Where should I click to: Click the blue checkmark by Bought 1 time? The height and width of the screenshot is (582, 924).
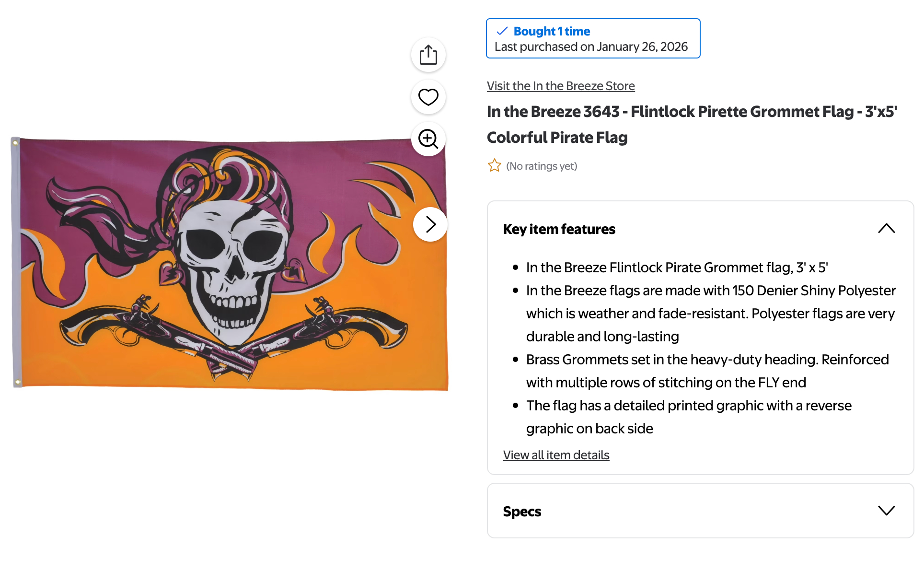pyautogui.click(x=502, y=31)
